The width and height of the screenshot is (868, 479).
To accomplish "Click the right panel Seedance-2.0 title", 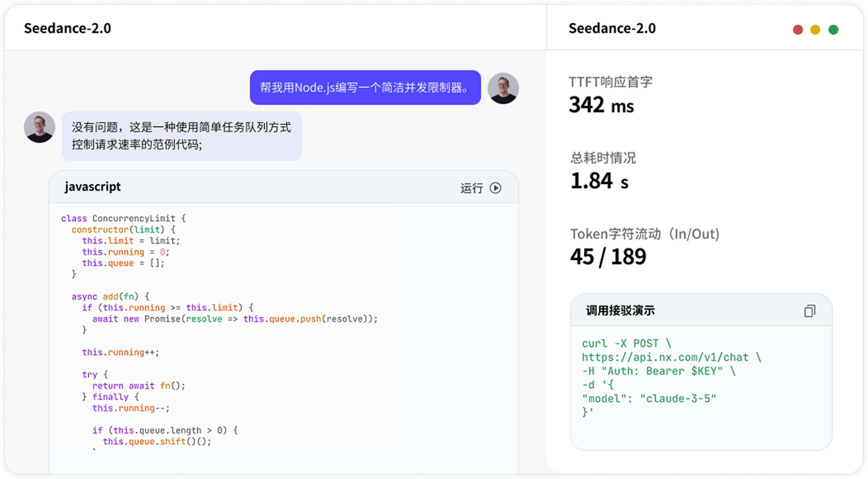I will pos(612,28).
